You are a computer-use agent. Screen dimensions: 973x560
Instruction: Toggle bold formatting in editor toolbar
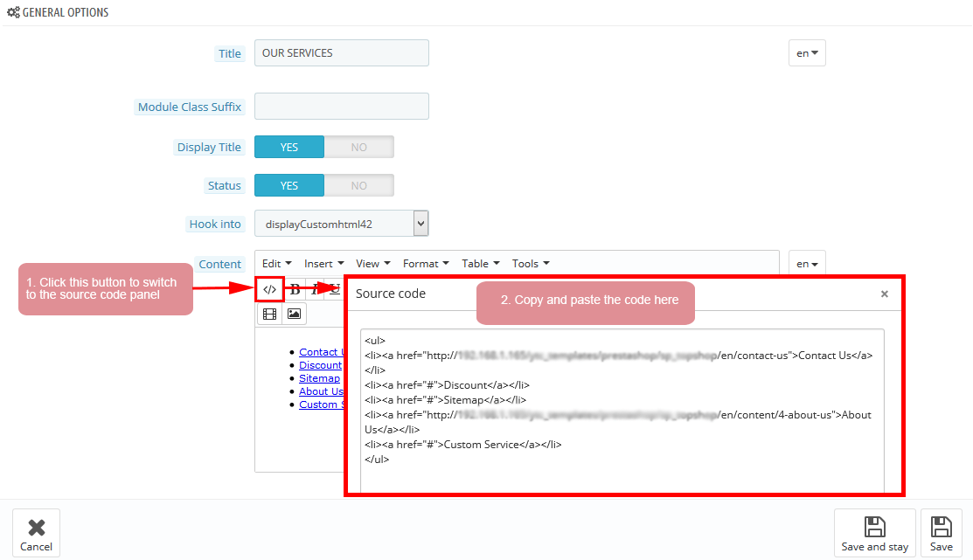(x=295, y=290)
